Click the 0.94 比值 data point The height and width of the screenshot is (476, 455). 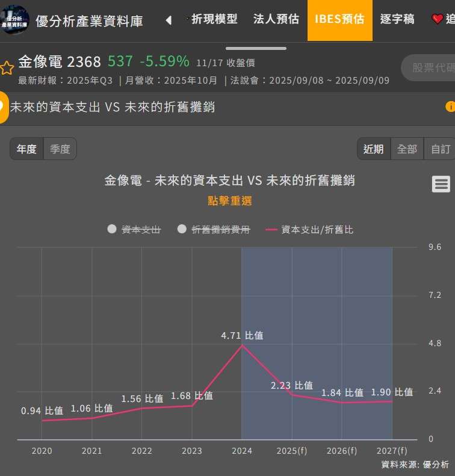tap(42, 421)
